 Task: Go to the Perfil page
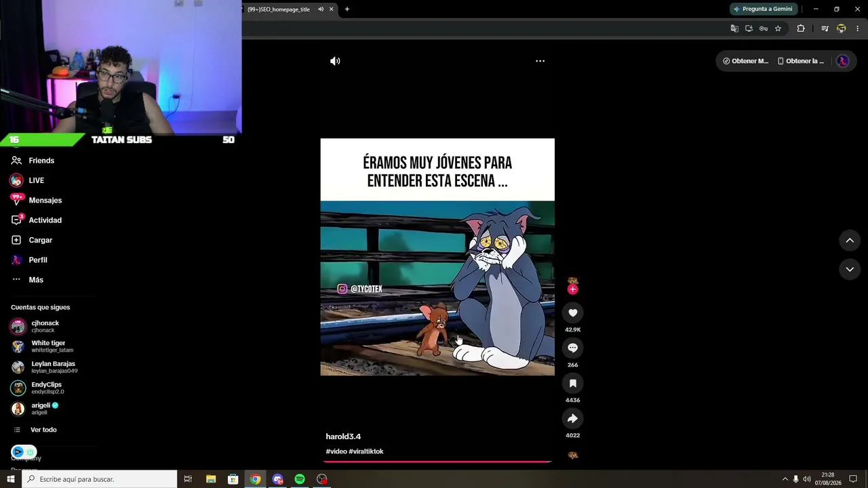click(29, 260)
